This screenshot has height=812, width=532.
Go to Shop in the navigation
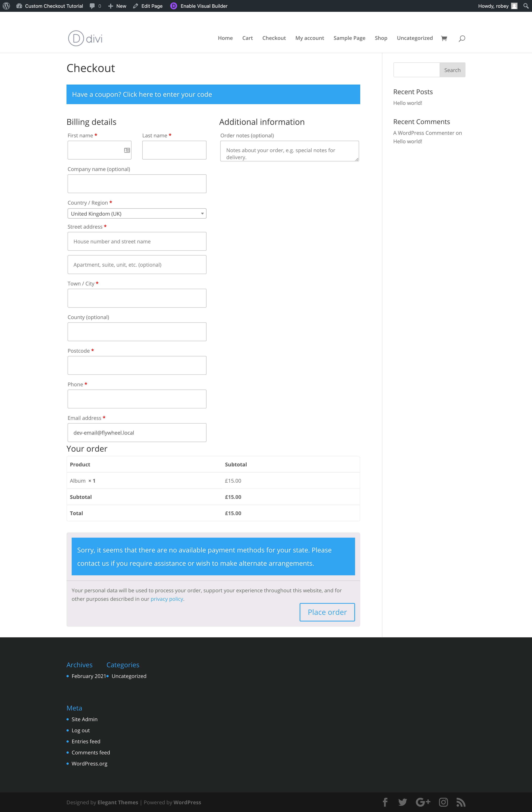[381, 38]
